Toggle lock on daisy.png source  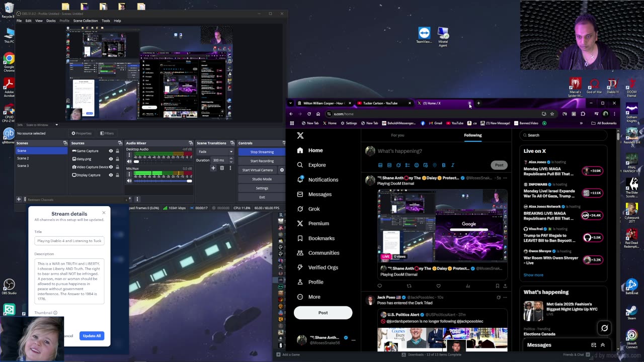pyautogui.click(x=117, y=159)
